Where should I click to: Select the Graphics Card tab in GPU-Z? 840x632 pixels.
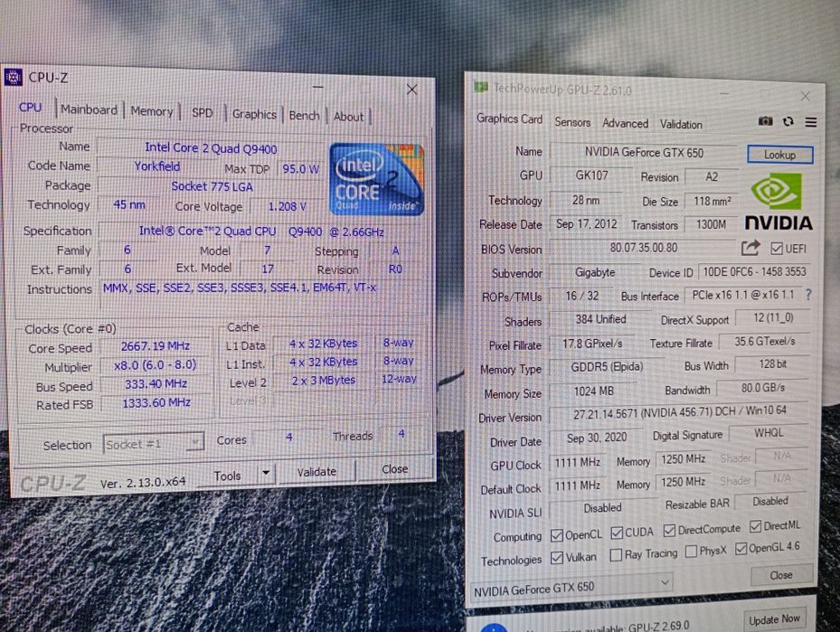[509, 119]
